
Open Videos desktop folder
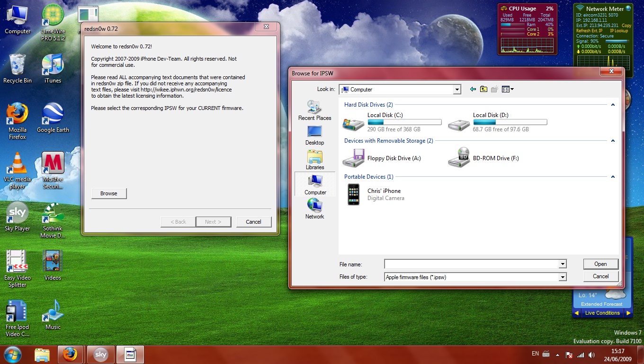coord(53,266)
